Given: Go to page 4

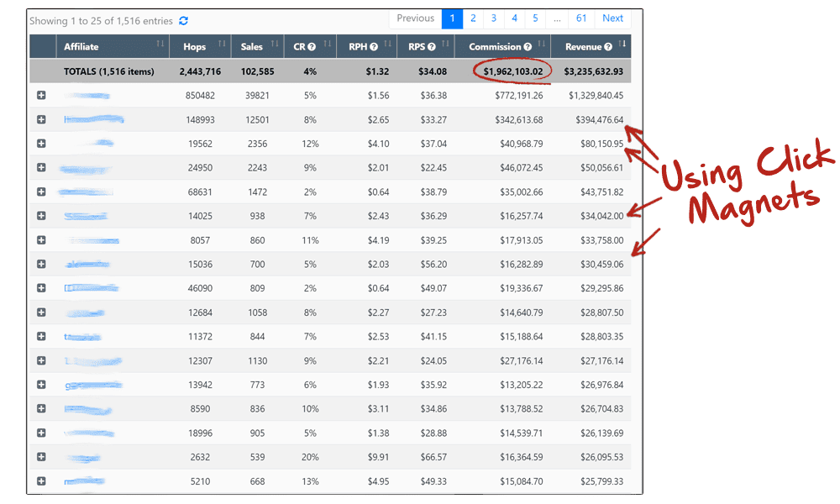Looking at the screenshot, I should coord(514,18).
